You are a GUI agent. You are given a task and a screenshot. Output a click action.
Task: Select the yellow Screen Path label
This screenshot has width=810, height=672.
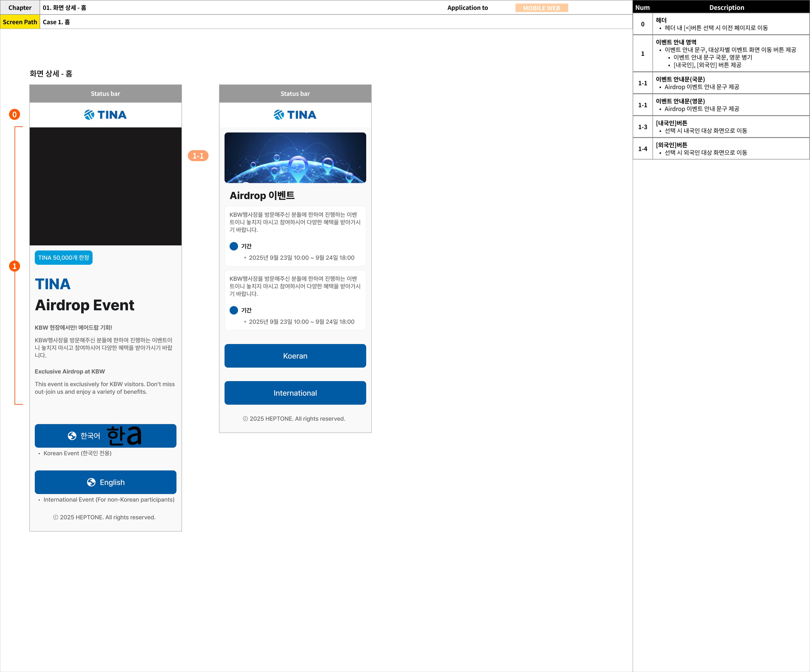20,22
